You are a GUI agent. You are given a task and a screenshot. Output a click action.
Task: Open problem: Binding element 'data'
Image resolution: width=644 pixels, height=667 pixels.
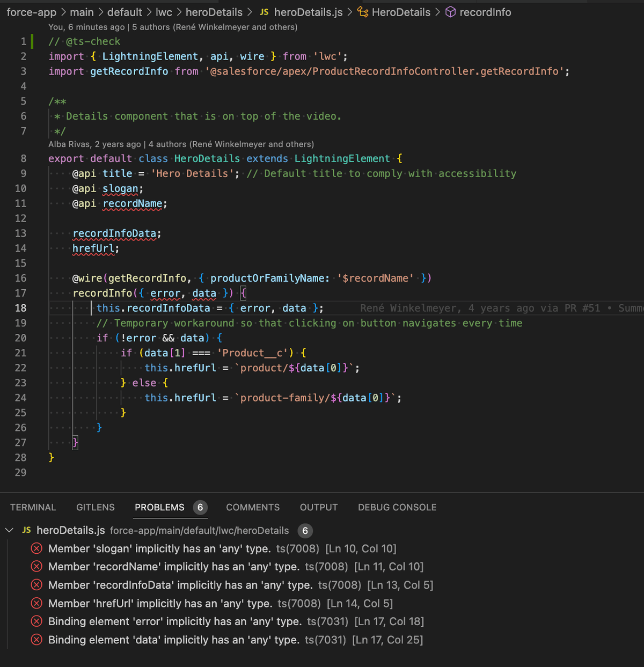[236, 640]
